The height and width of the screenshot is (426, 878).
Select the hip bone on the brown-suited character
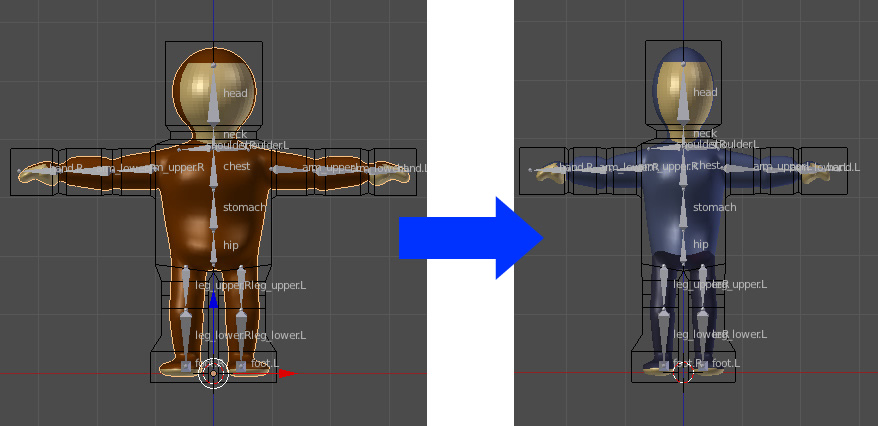point(213,248)
